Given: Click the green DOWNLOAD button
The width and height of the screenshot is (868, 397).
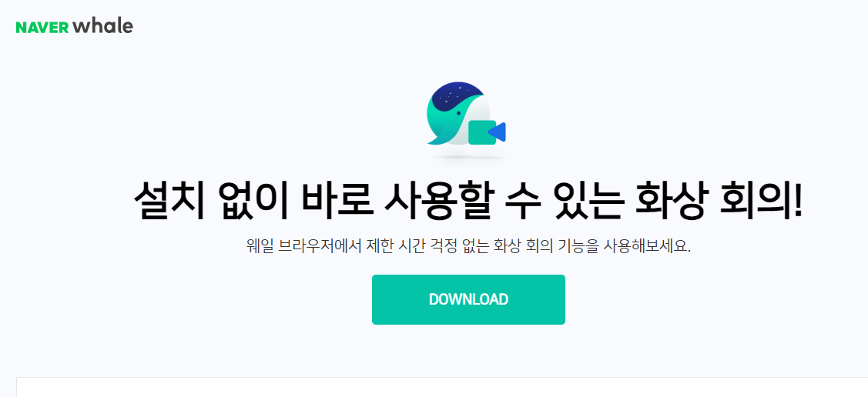Looking at the screenshot, I should click(468, 300).
